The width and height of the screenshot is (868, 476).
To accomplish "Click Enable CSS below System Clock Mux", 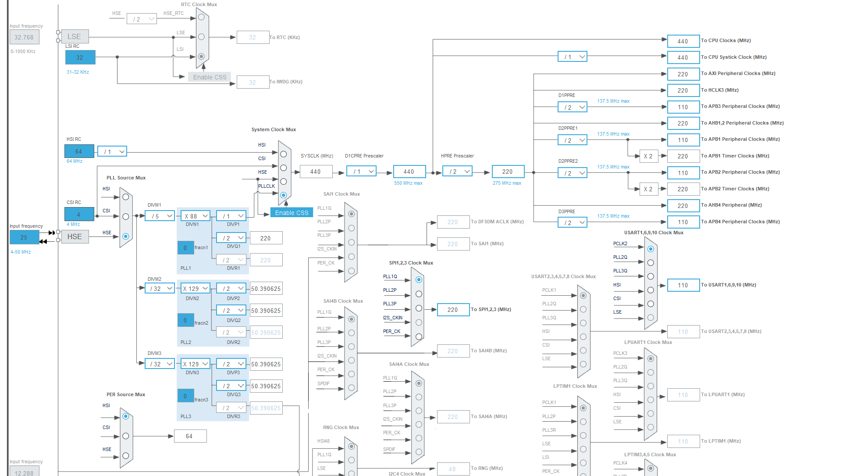I will pyautogui.click(x=292, y=213).
